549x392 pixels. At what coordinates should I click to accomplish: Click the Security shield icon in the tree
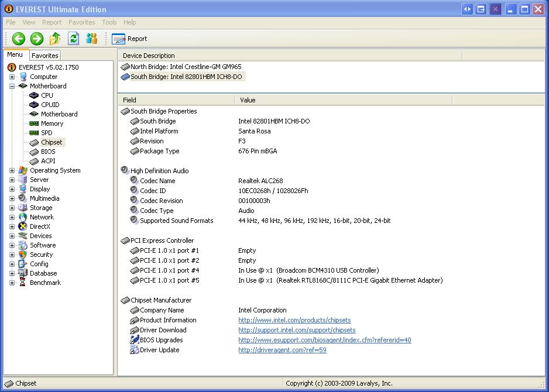(x=23, y=255)
